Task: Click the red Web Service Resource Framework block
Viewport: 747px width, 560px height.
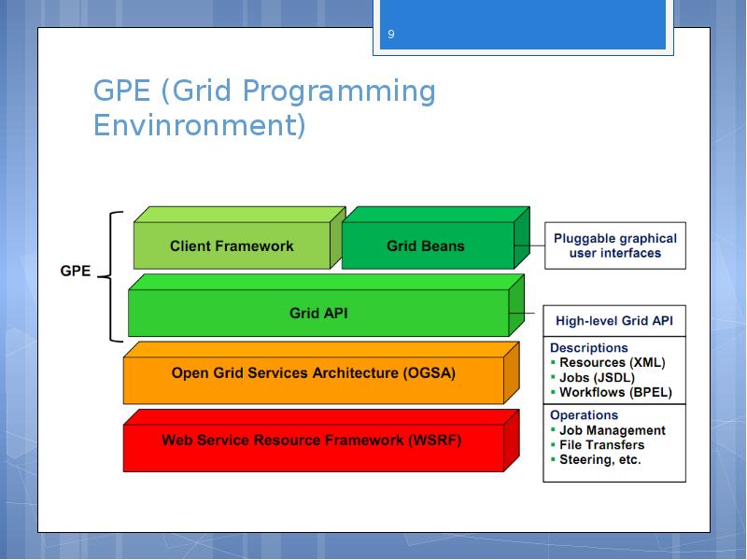Action: tap(311, 441)
